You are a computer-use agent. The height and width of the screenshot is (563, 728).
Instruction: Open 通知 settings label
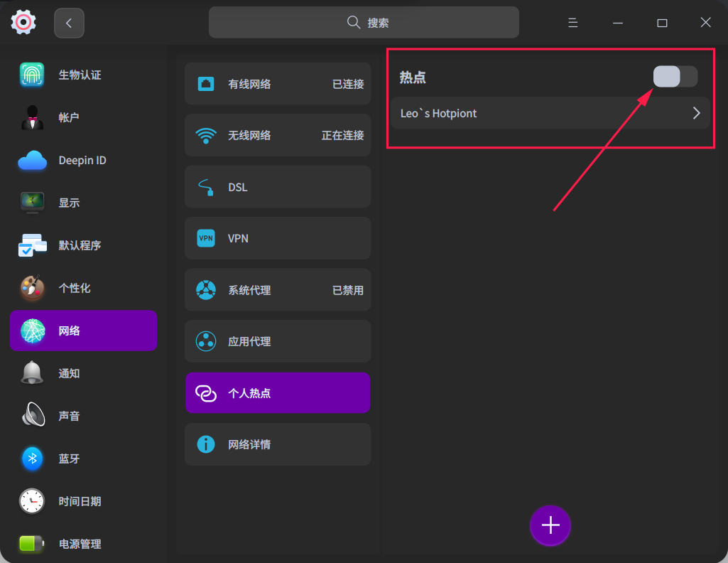pyautogui.click(x=69, y=373)
